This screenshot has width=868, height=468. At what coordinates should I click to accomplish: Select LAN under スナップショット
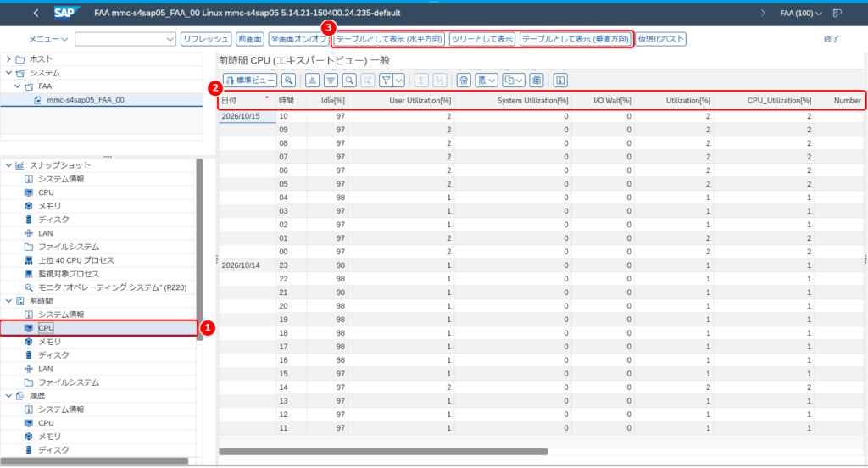[x=46, y=233]
